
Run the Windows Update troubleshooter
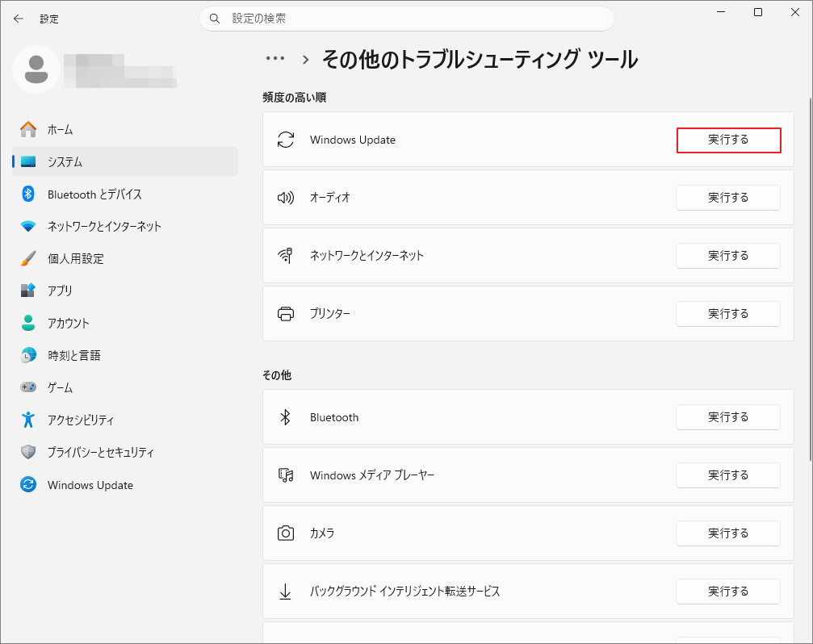coord(728,140)
